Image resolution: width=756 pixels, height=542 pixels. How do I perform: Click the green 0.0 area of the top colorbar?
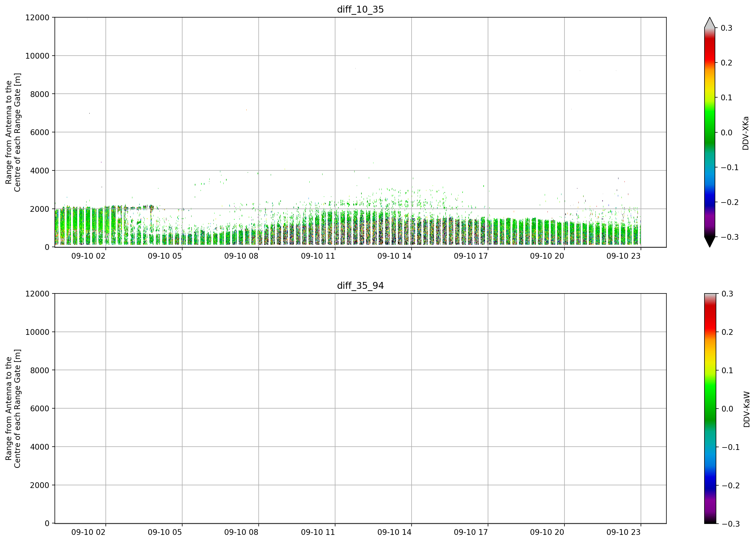tap(710, 132)
